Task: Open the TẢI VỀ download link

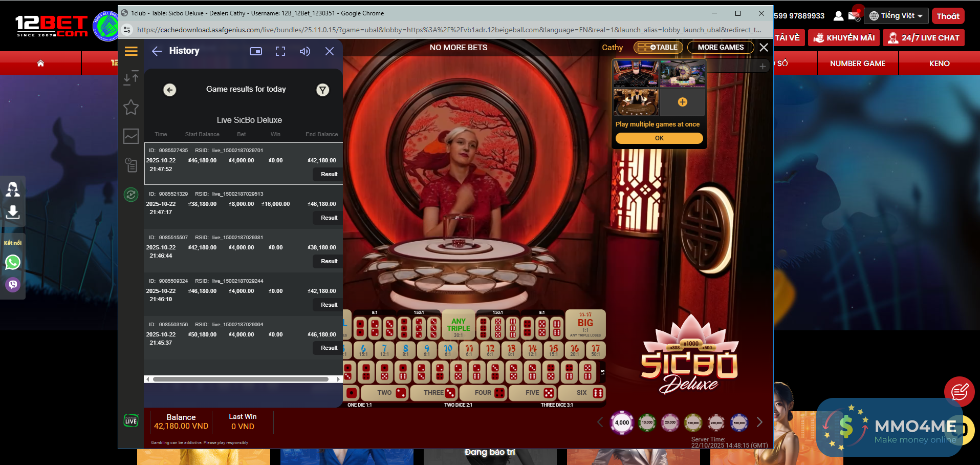Action: click(787, 37)
